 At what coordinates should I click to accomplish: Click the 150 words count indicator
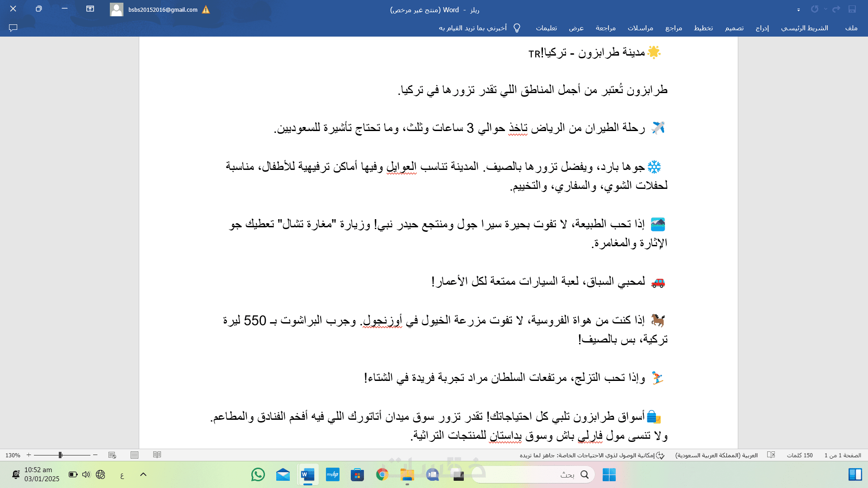coord(800,455)
